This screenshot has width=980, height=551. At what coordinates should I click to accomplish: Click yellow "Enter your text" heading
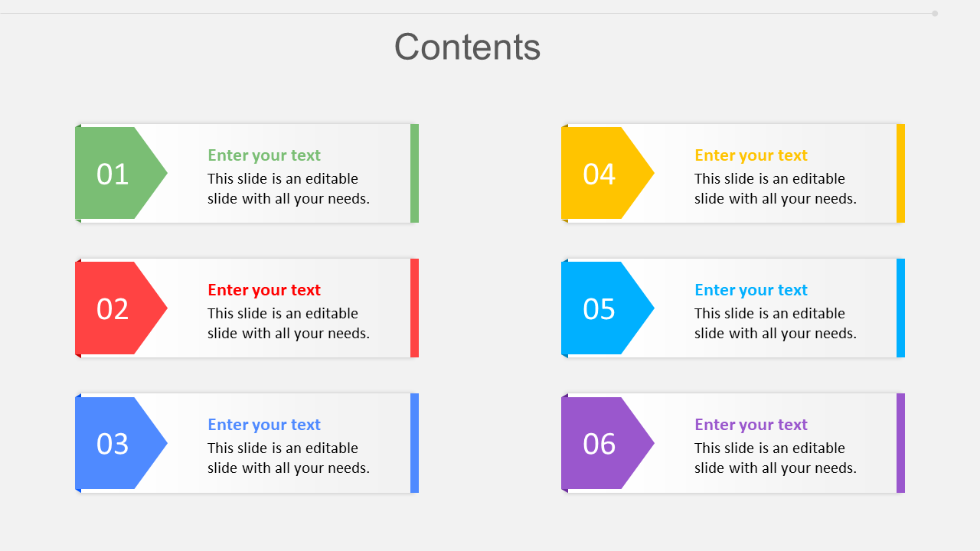coord(751,155)
